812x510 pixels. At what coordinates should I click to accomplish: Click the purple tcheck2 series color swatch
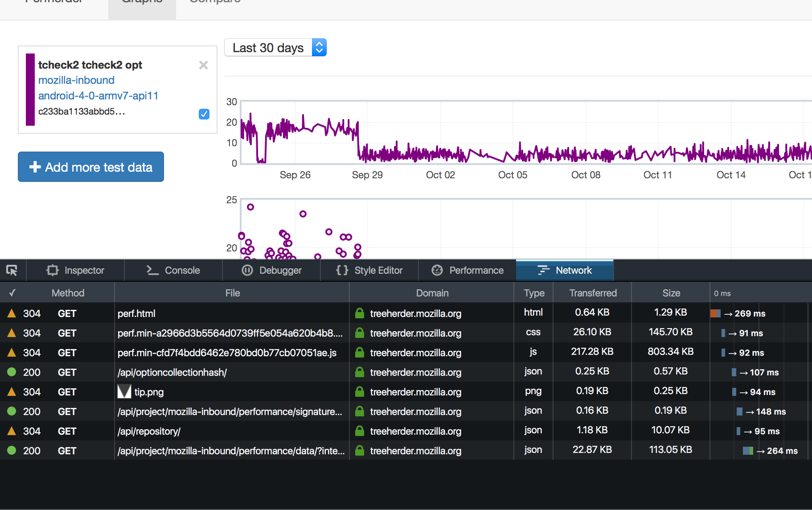tap(30, 89)
